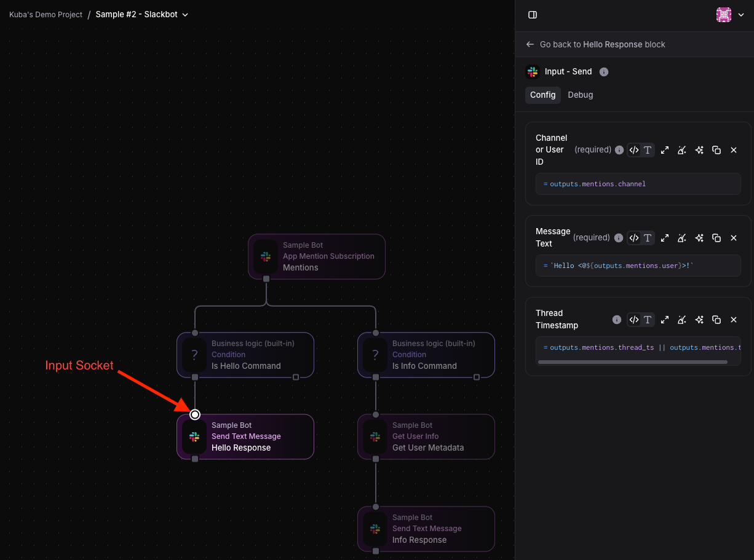Switch Channel or User ID to code mode
The image size is (754, 560).
(x=634, y=150)
